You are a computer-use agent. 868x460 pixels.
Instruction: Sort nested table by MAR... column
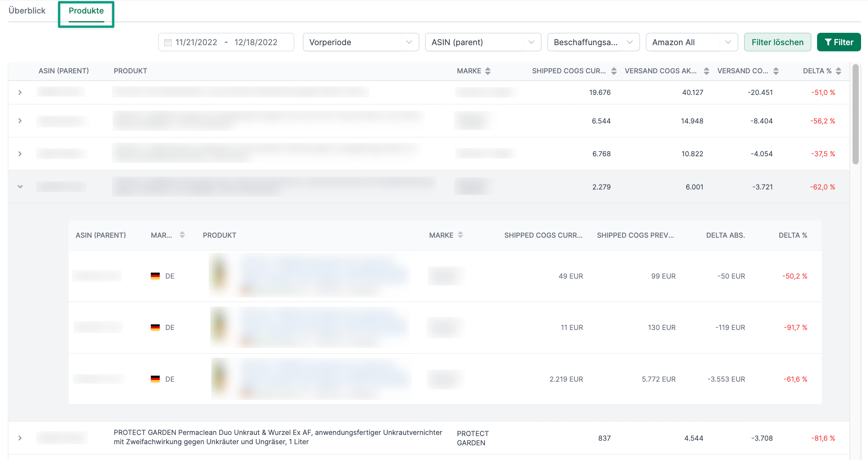point(182,235)
